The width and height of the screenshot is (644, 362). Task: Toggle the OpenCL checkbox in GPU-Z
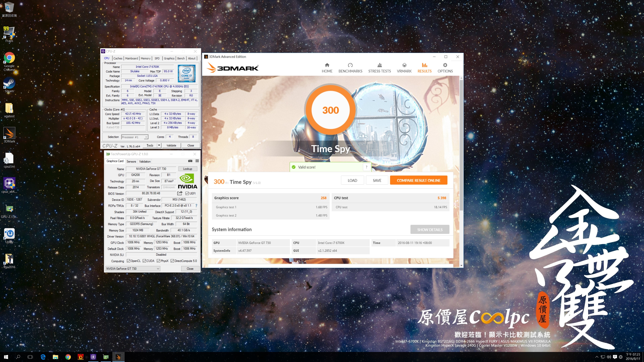(128, 261)
